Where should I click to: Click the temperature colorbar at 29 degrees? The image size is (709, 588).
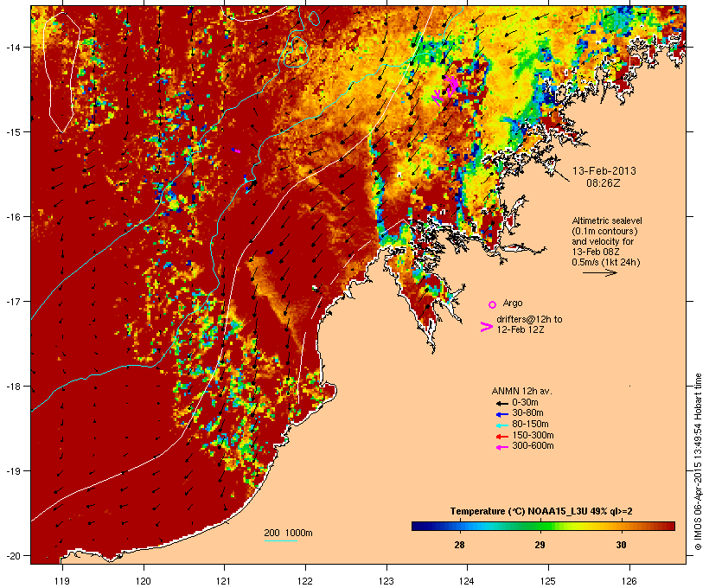point(540,526)
